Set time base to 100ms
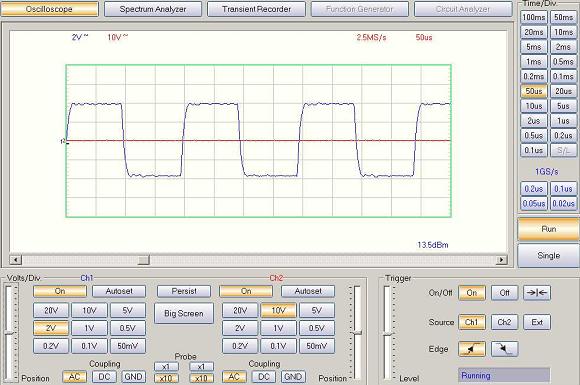Screen dimensions: 580x385 [534, 17]
